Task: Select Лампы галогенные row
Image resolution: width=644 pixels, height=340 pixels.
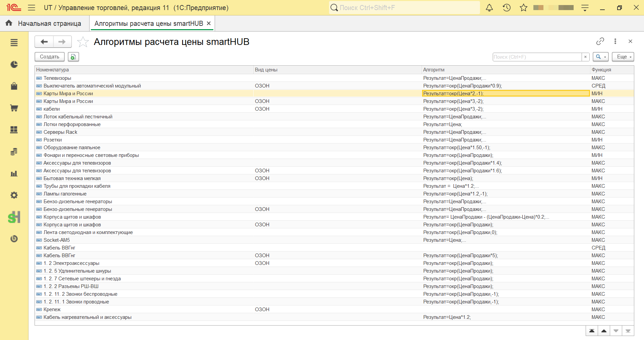Action: tap(334, 194)
